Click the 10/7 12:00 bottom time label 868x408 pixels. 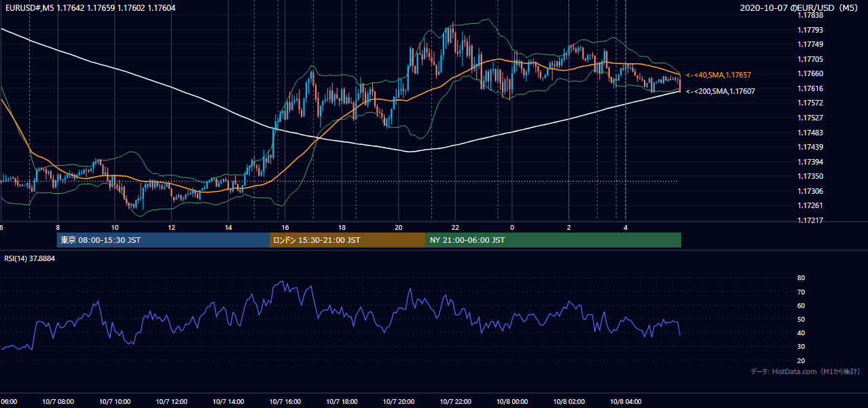click(171, 402)
